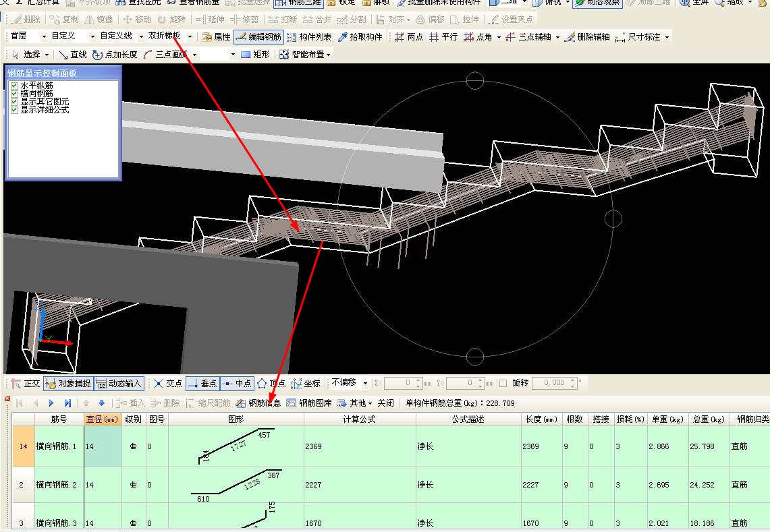
Task: Uncheck 横向钢筋 checkbox
Action: click(x=14, y=94)
